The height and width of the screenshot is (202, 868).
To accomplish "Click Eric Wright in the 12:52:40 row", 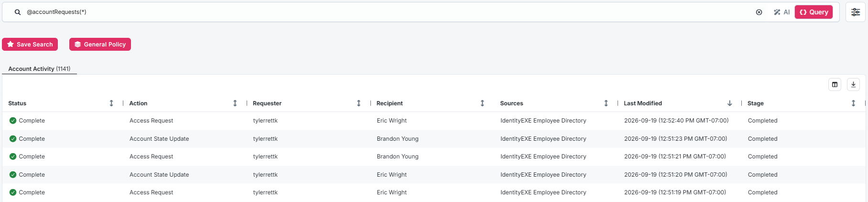I will [x=391, y=121].
